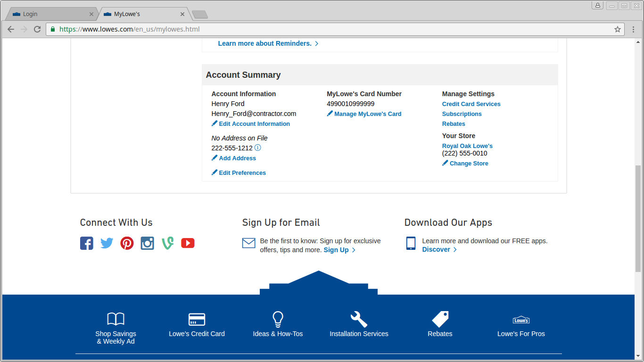Image resolution: width=644 pixels, height=362 pixels.
Task: Open the browser profile icon
Action: click(597, 5)
